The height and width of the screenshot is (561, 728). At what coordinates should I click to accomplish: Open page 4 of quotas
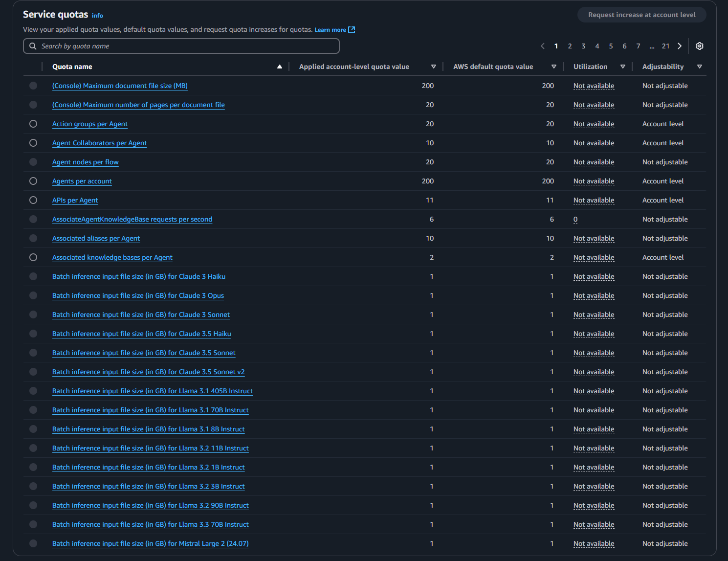point(597,46)
